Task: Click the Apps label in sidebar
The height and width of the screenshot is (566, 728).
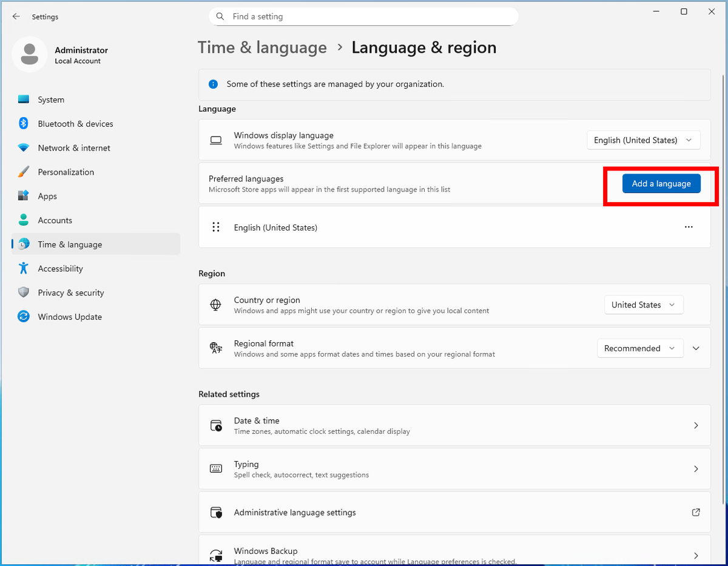Action: coord(47,197)
